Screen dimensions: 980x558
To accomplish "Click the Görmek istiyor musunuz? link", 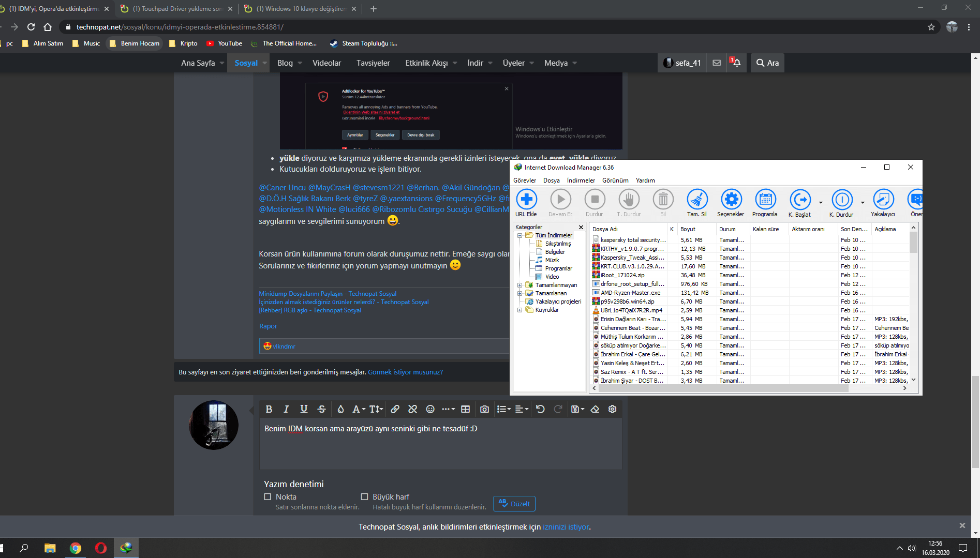I will (x=405, y=372).
